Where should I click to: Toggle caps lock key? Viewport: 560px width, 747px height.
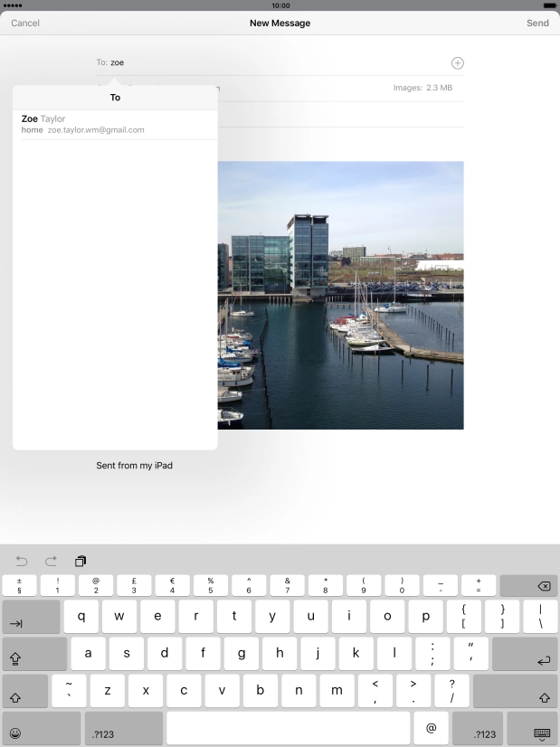(34, 654)
